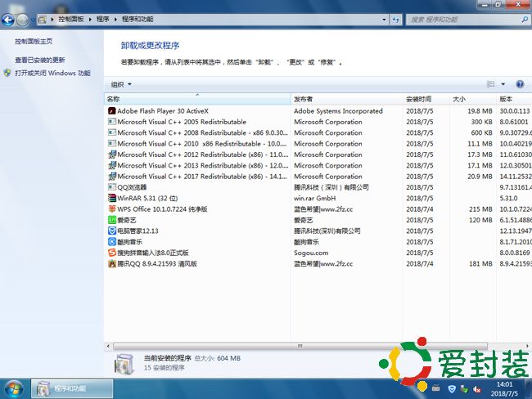Select the 搜狗拼音输入法 program icon
Screen dimensions: 532x399
111,253
